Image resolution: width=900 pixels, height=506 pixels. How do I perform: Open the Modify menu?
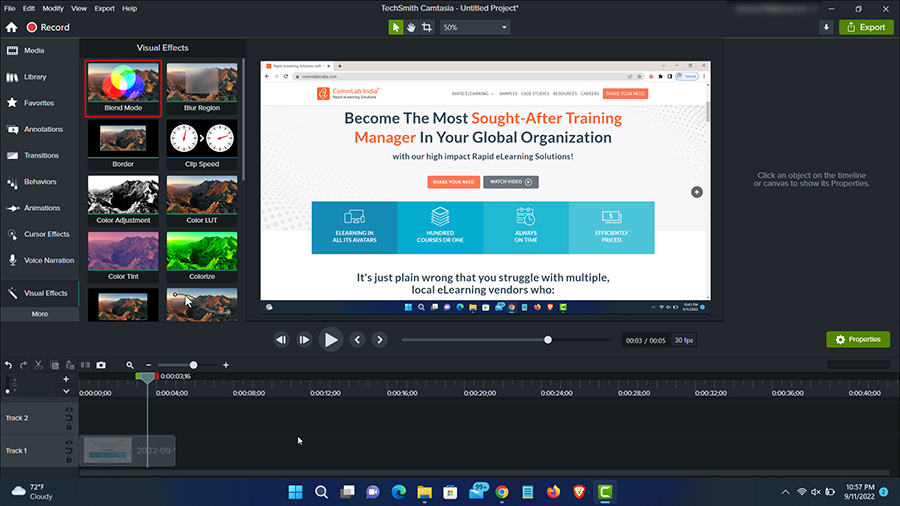(x=53, y=8)
